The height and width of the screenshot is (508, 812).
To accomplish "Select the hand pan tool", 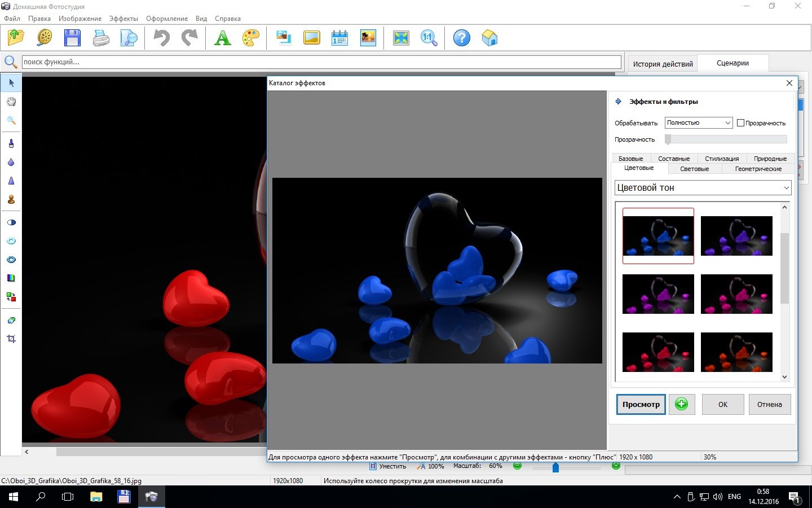I will [x=11, y=102].
